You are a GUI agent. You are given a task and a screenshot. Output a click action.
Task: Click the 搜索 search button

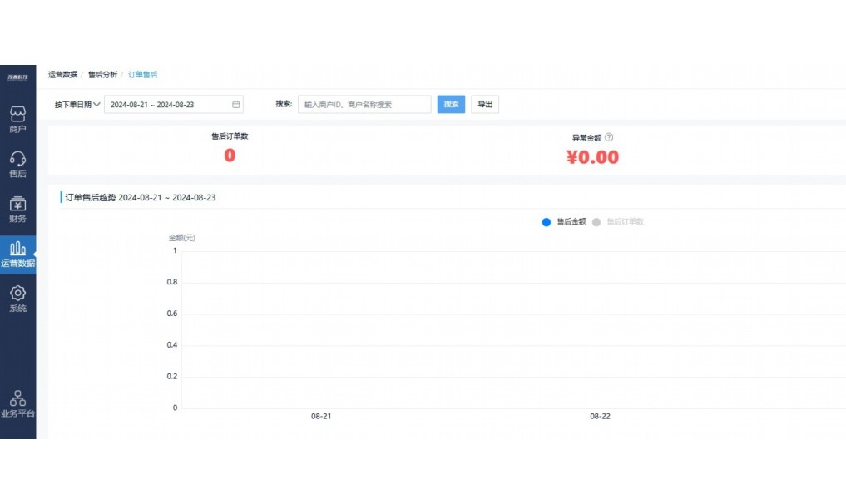click(451, 104)
